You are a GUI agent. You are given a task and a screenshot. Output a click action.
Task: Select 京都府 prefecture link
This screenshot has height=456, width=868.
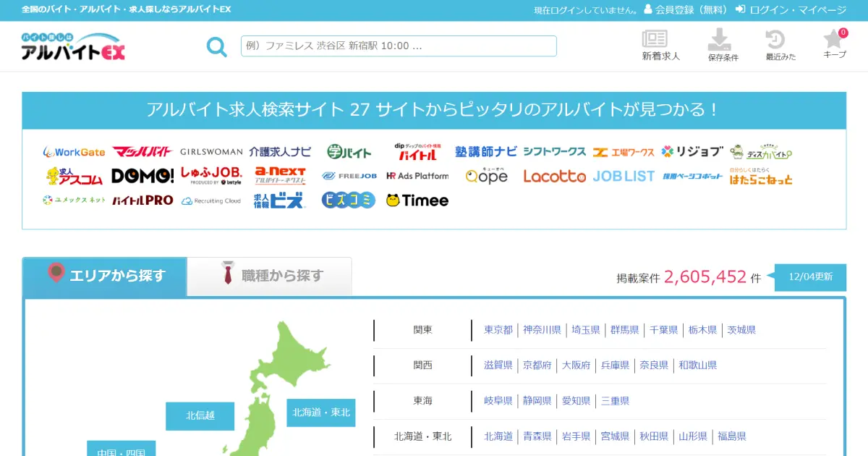537,366
